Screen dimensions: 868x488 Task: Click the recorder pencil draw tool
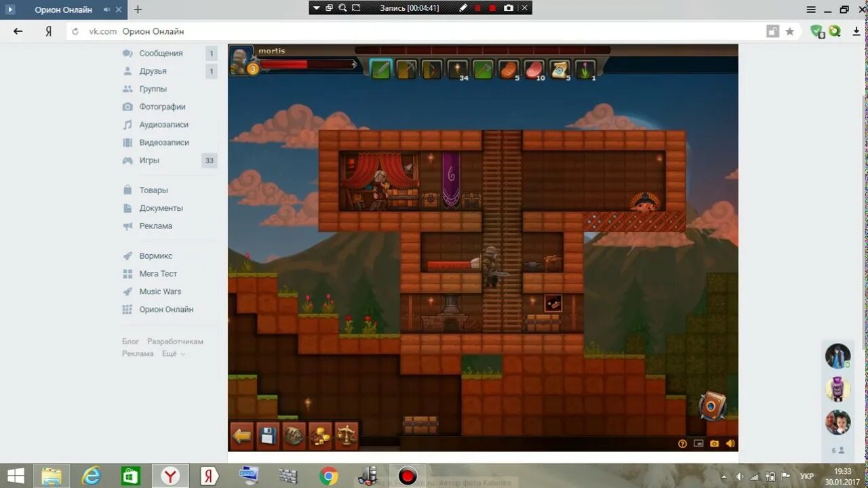click(x=464, y=8)
